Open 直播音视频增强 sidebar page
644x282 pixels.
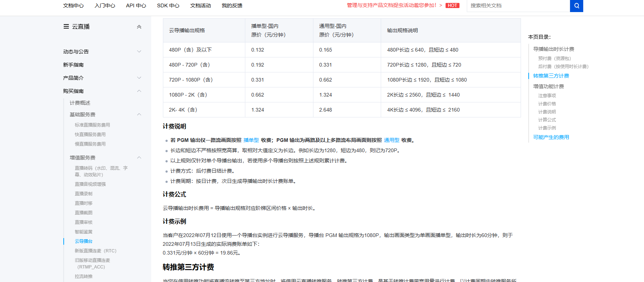[x=90, y=184]
